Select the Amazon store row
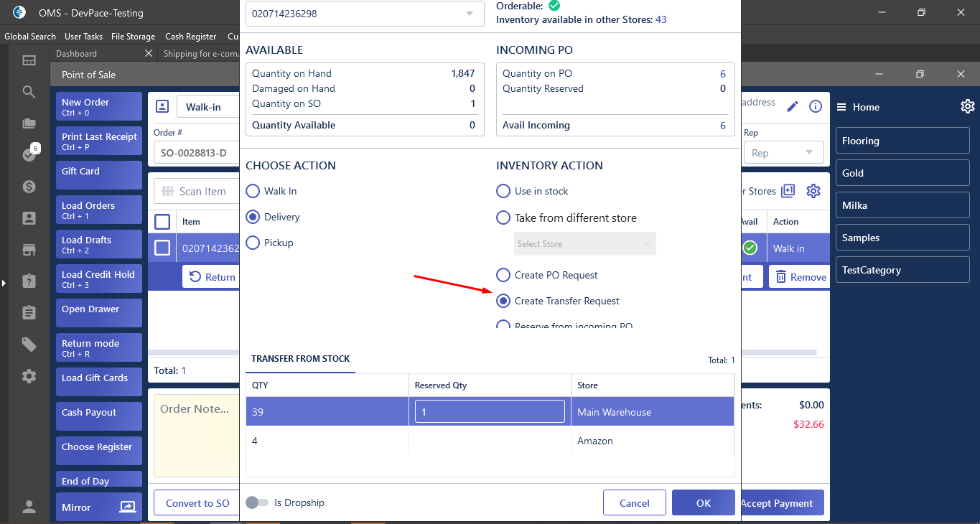This screenshot has width=980, height=524. pos(490,441)
